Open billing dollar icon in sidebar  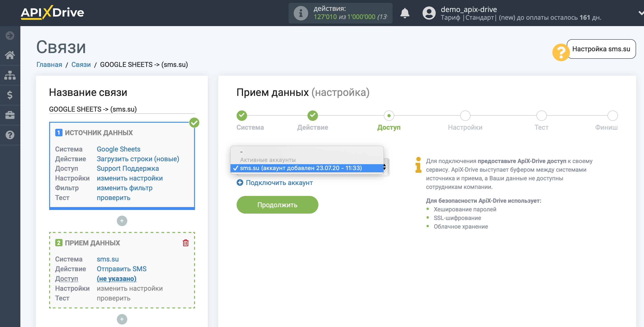10,95
